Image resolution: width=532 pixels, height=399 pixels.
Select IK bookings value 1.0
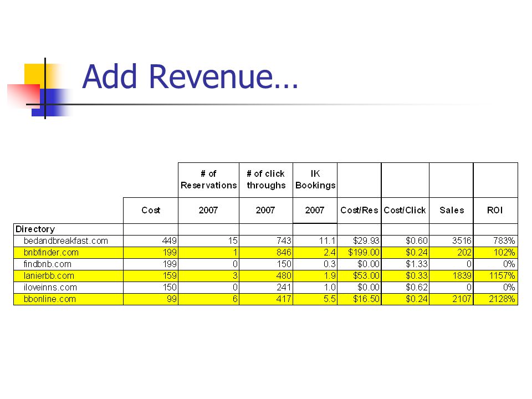[x=315, y=288]
